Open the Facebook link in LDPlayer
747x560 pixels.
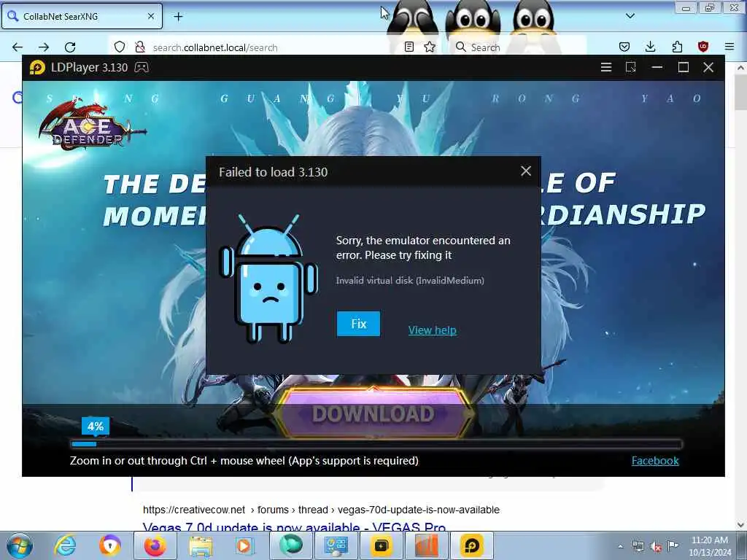click(655, 461)
